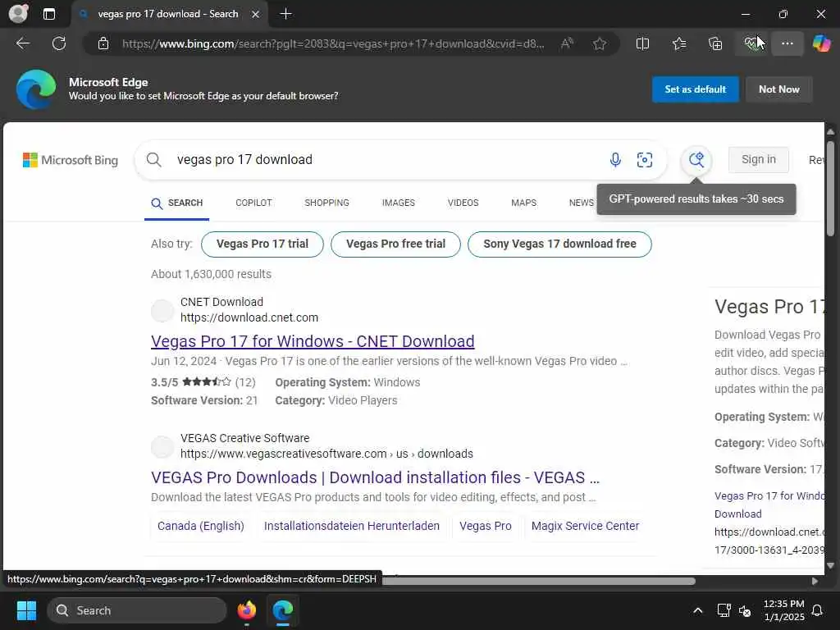This screenshot has width=840, height=630.
Task: Click the deep search icon
Action: [x=696, y=160]
